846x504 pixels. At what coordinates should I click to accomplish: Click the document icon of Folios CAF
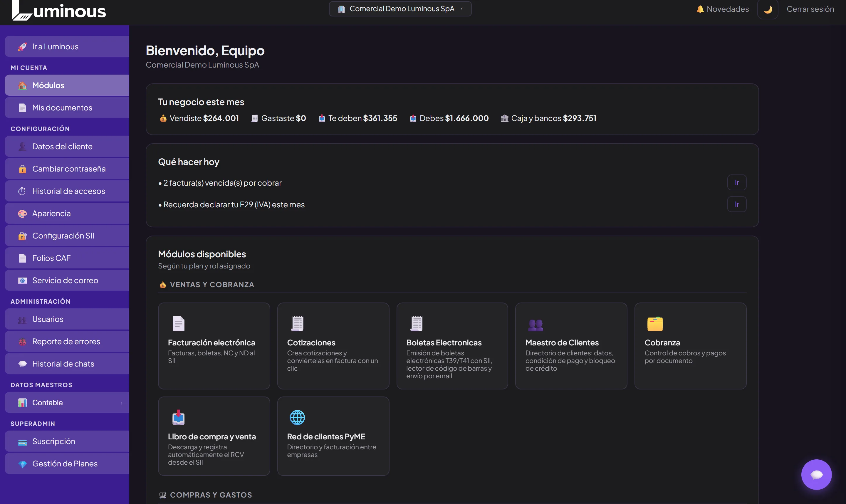pyautogui.click(x=22, y=258)
